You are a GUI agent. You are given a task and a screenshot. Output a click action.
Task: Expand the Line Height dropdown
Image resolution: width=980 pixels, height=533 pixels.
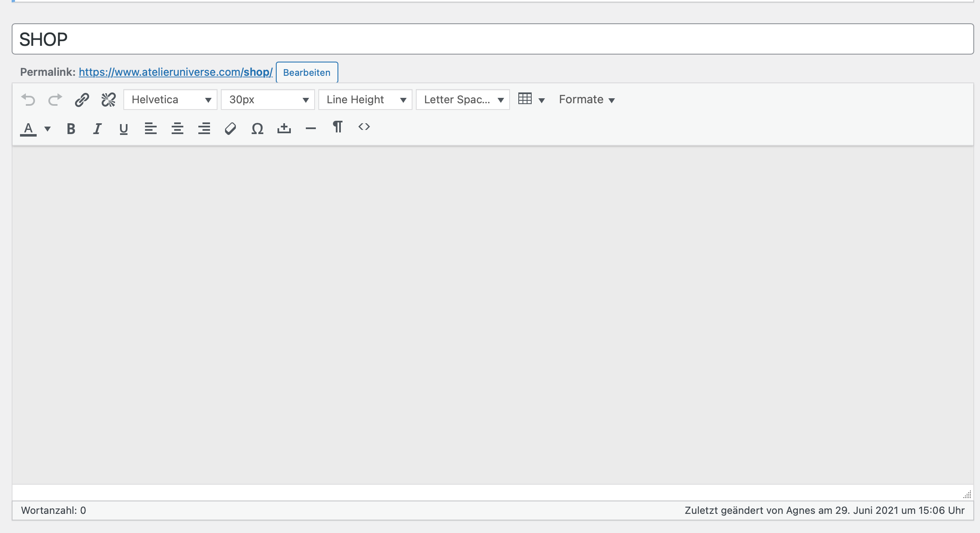(x=365, y=100)
